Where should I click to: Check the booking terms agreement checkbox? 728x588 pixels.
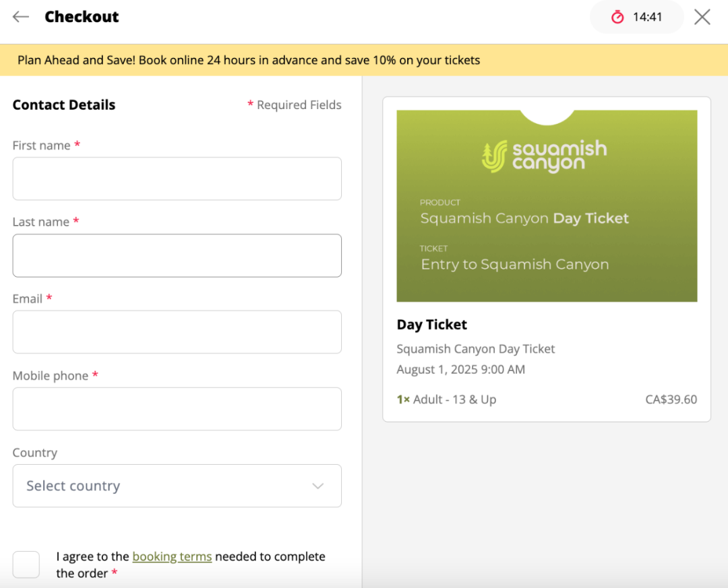point(26,564)
